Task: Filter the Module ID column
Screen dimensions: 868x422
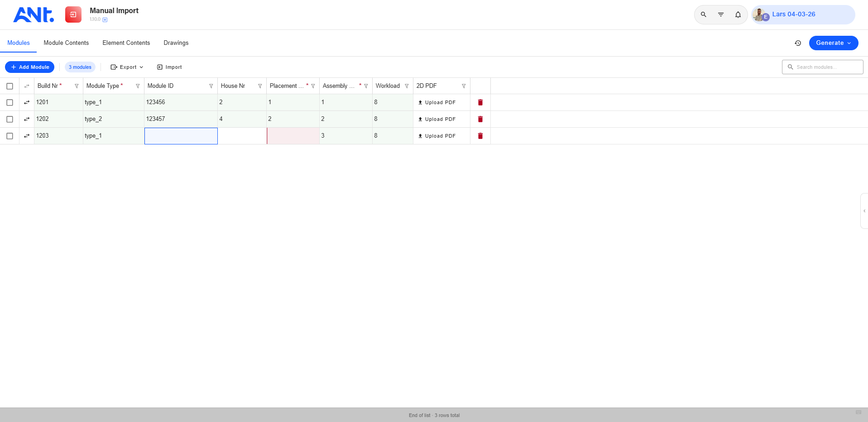Action: (211, 86)
